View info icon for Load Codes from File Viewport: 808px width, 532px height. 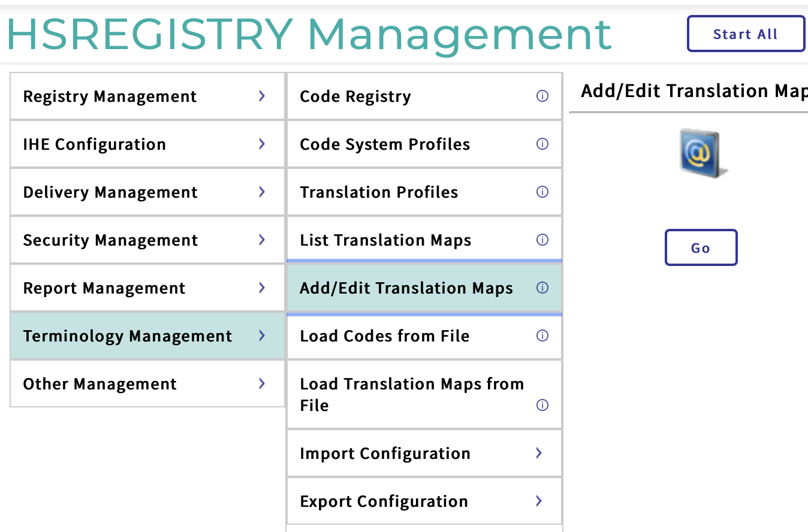click(542, 335)
